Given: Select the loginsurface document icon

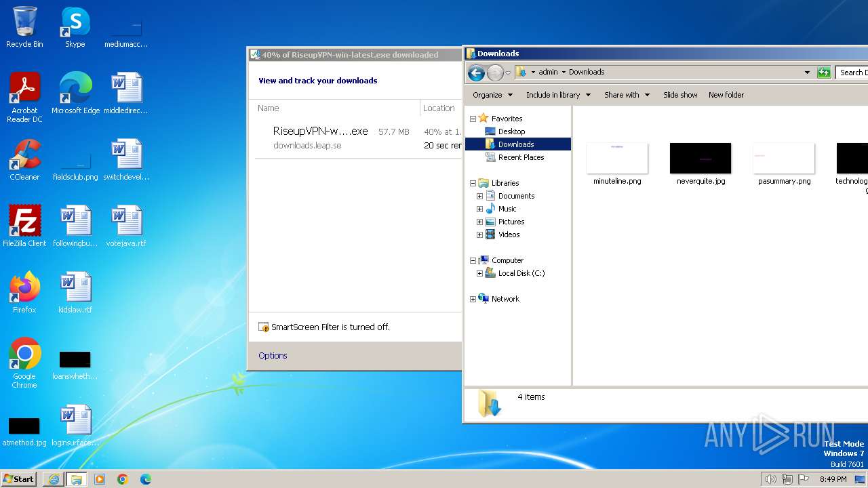Looking at the screenshot, I should click(x=75, y=426).
